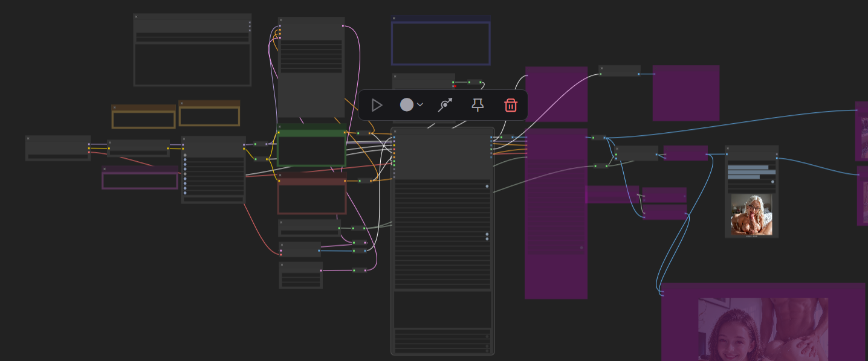
Task: Pin the selected node with the pushpin icon
Action: point(478,106)
